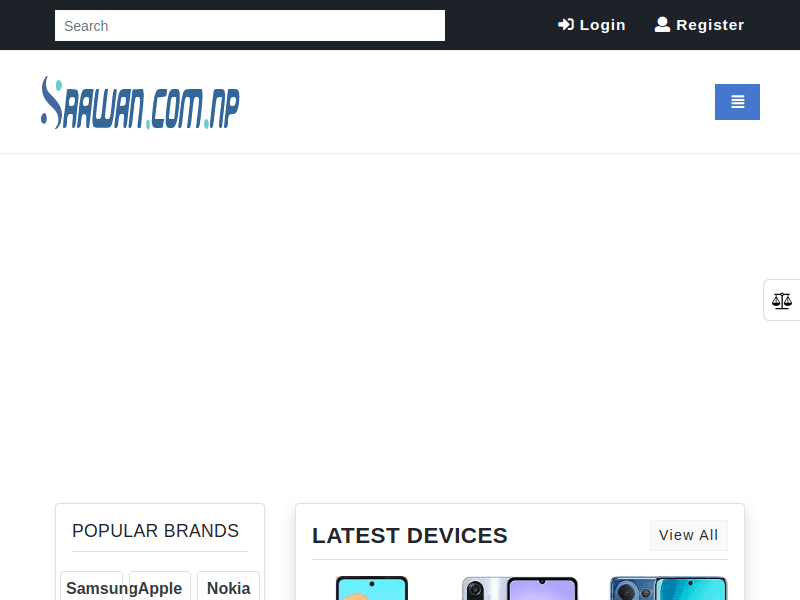The width and height of the screenshot is (800, 600).
Task: Choose the Apple brand
Action: pos(160,588)
